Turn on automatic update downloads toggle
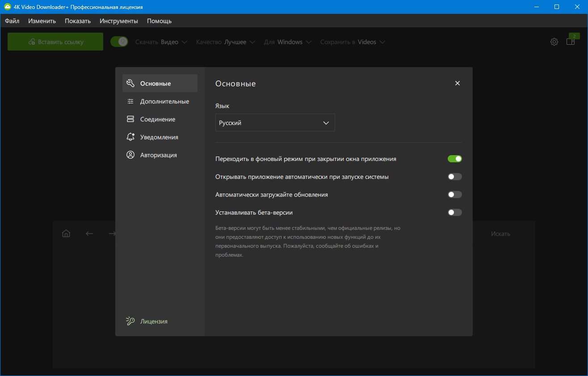 [454, 194]
